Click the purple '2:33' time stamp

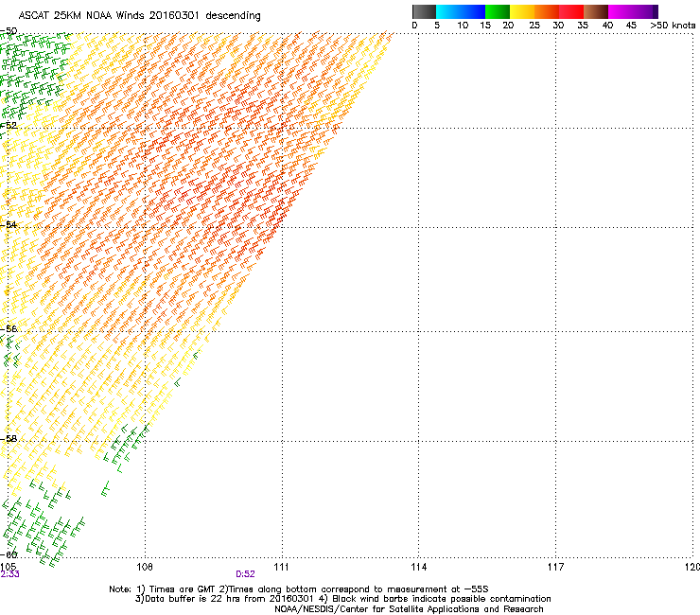(9, 574)
